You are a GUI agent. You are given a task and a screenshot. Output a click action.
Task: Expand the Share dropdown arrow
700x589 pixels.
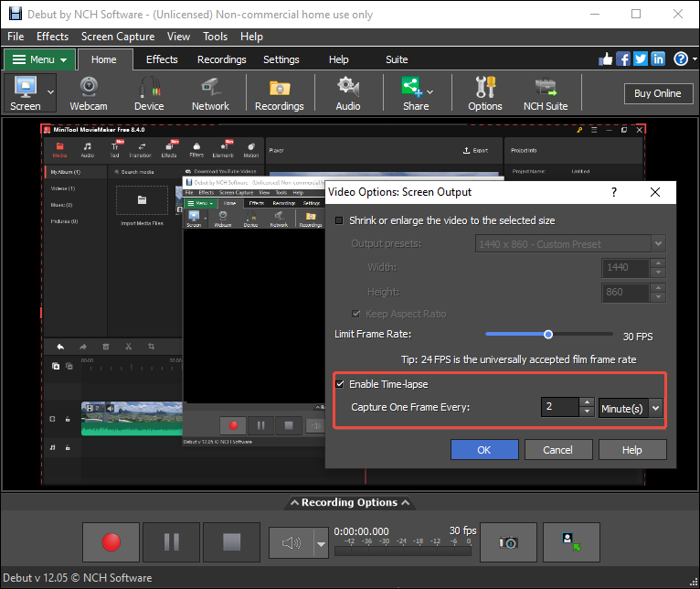click(x=430, y=92)
